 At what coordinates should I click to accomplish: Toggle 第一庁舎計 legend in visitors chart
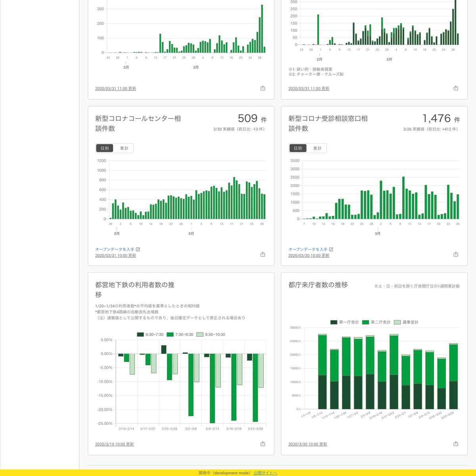344,322
